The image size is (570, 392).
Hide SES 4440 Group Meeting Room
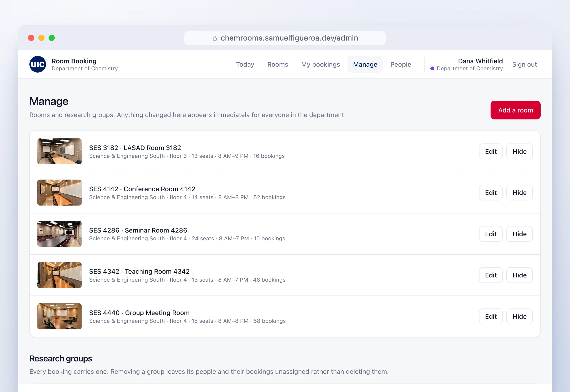click(519, 316)
